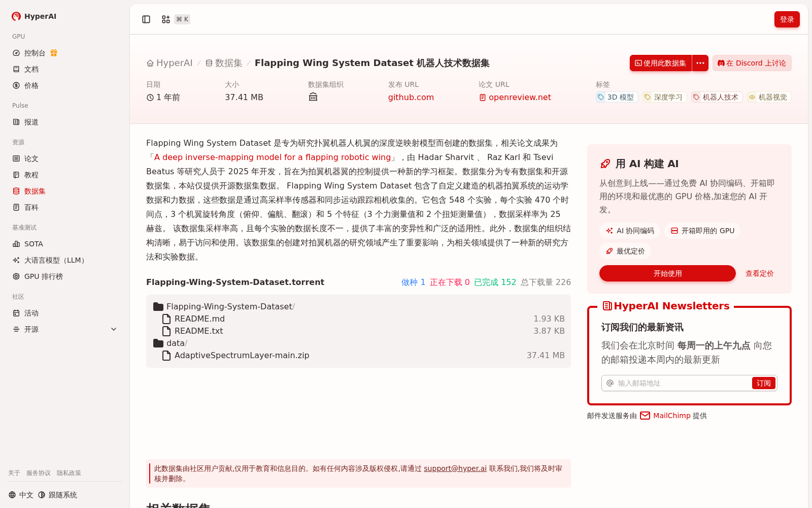Click the 数据集 breadcrumb link
Screen dimensions: 812x508
(x=224, y=63)
